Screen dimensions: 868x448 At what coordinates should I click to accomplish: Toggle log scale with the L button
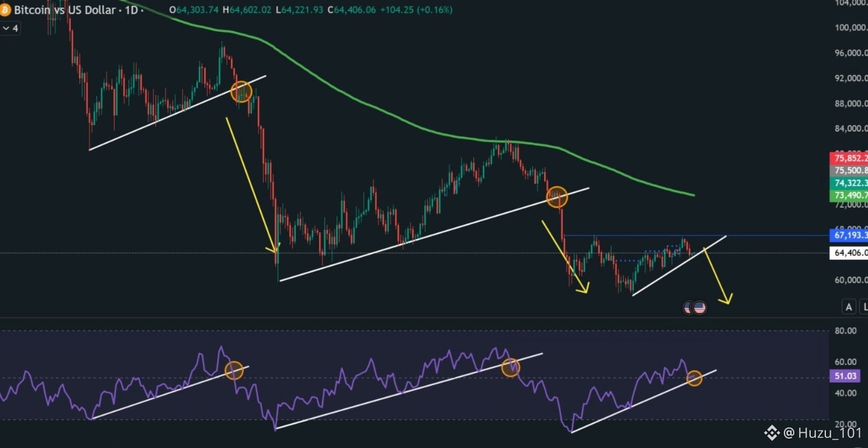coord(863,306)
